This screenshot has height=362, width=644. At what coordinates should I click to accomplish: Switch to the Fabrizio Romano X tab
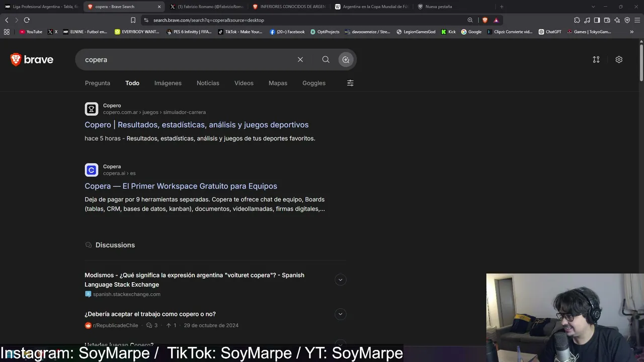[x=206, y=7]
